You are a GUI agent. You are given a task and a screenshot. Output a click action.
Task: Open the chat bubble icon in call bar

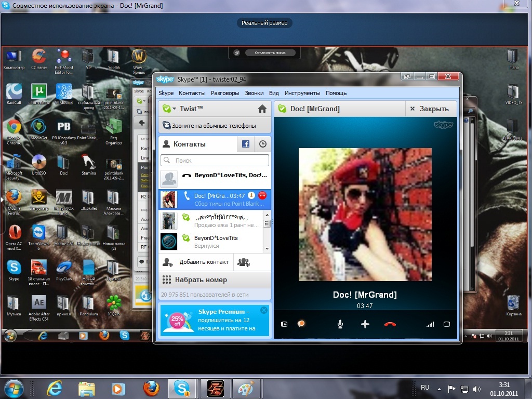coord(301,324)
